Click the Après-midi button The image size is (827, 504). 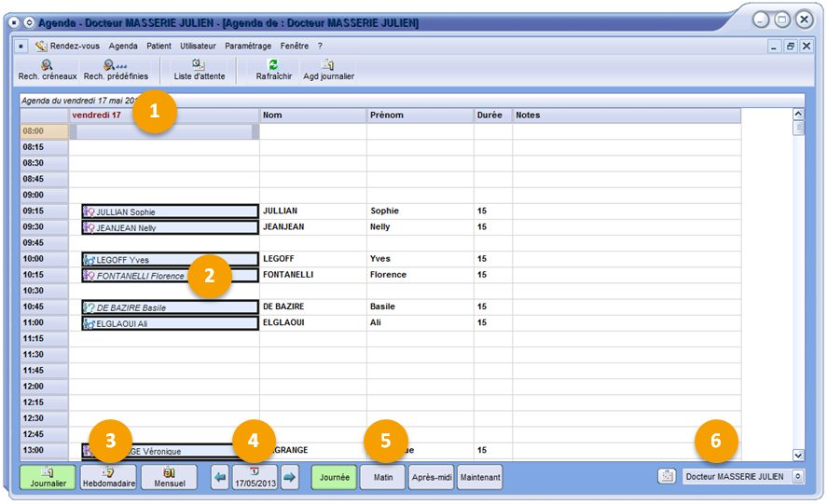432,477
